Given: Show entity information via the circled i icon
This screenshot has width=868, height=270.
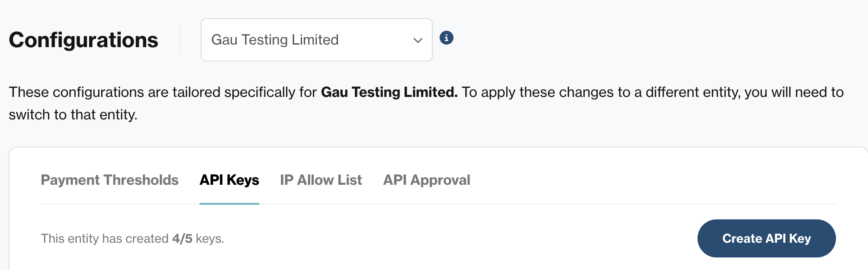Looking at the screenshot, I should (447, 38).
